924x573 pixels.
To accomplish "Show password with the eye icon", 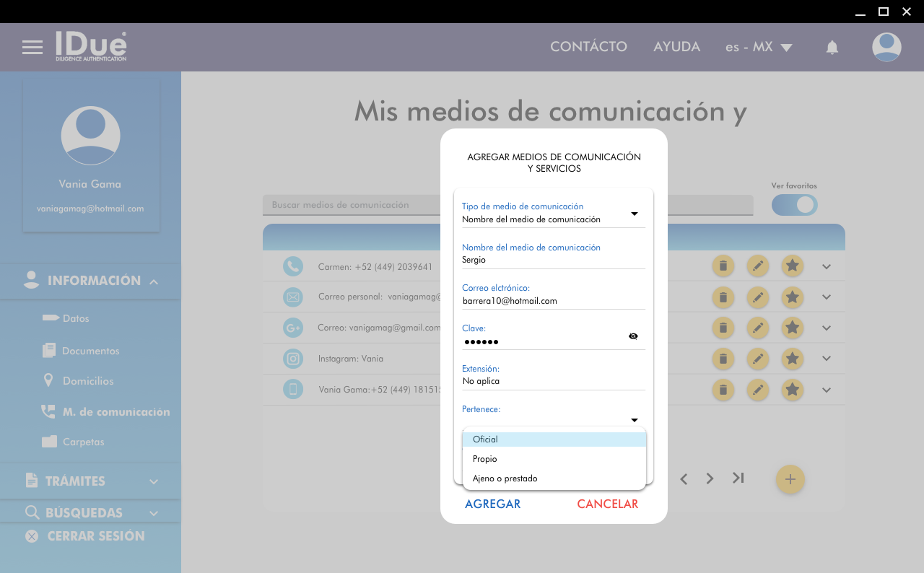I will tap(633, 336).
